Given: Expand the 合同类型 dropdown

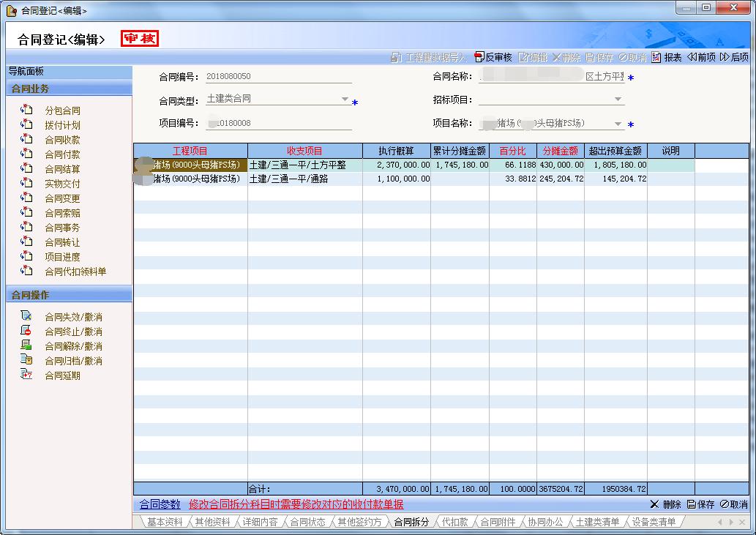Looking at the screenshot, I should coord(345,99).
